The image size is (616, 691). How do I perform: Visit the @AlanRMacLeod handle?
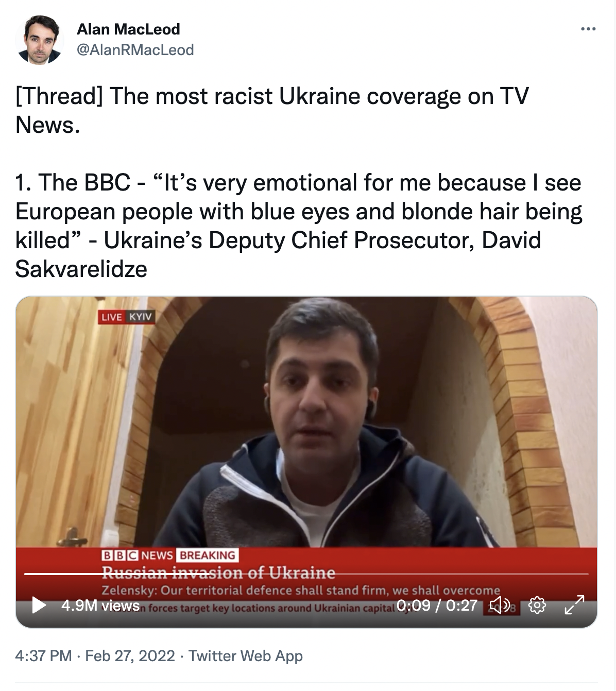135,50
